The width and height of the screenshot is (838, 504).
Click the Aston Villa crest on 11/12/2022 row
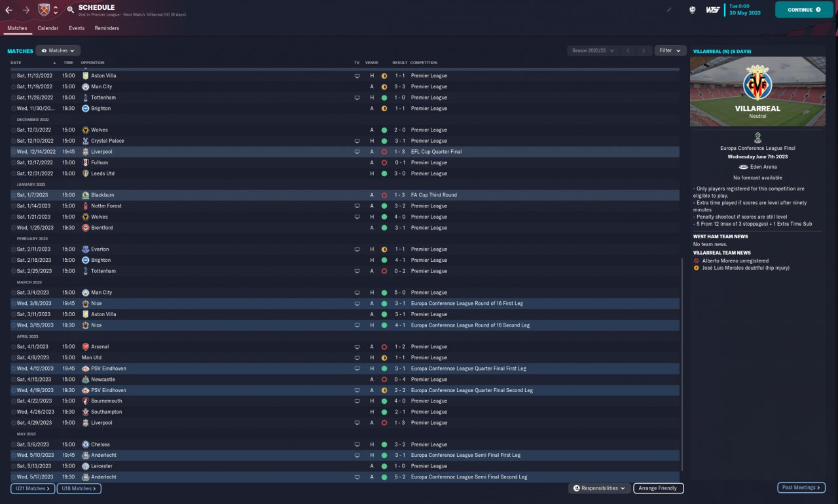coord(85,76)
